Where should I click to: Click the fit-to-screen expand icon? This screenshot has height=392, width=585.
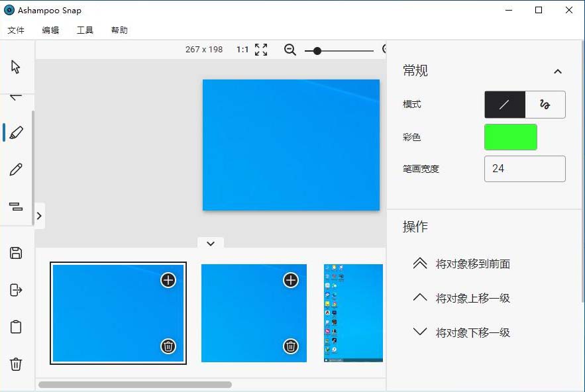click(x=261, y=50)
